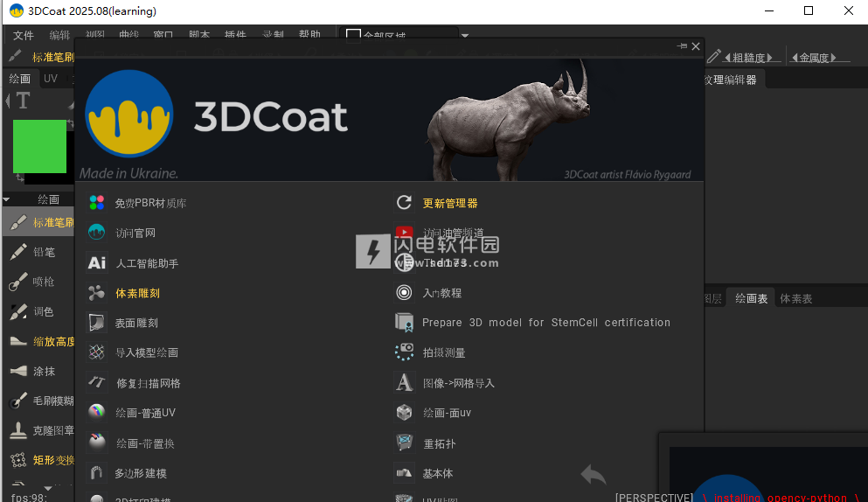The height and width of the screenshot is (502, 868).
Task: Adjust the 粗糙度 roughness slider
Action: [748, 58]
